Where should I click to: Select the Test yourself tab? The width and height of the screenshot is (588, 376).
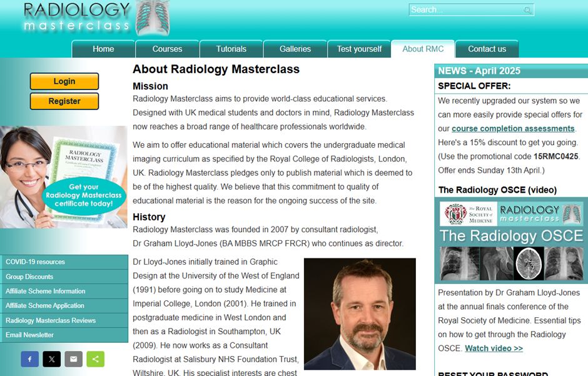(359, 49)
